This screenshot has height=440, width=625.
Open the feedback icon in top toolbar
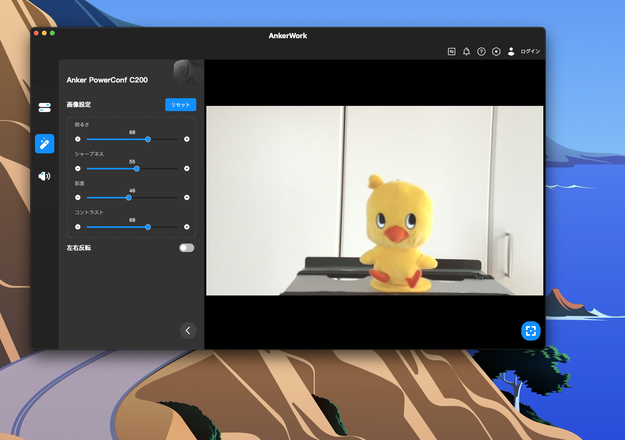click(452, 51)
